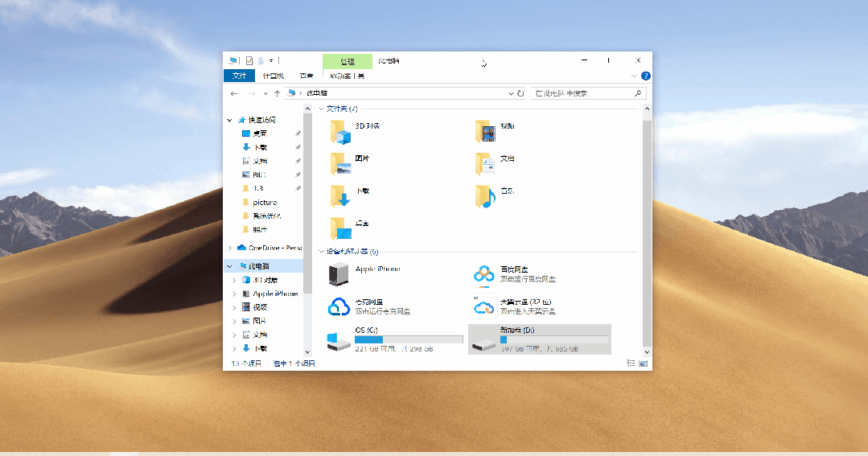Click the up-directory arrow button
This screenshot has width=868, height=456.
click(x=277, y=93)
